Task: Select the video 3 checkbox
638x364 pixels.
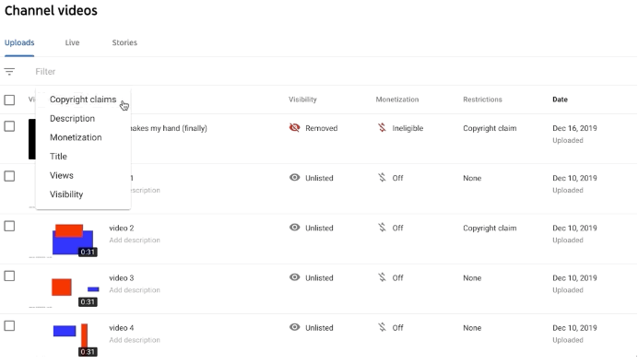Action: click(x=9, y=276)
